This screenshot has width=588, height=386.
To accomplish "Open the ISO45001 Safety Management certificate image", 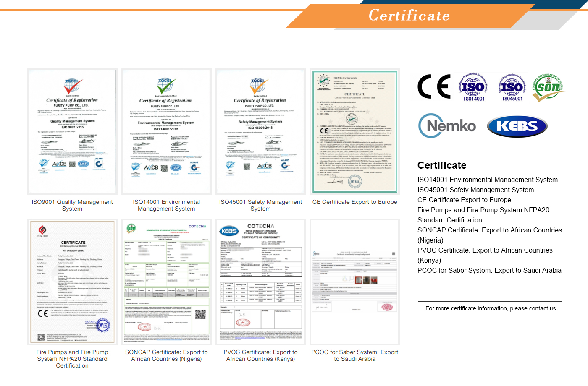I will 260,132.
